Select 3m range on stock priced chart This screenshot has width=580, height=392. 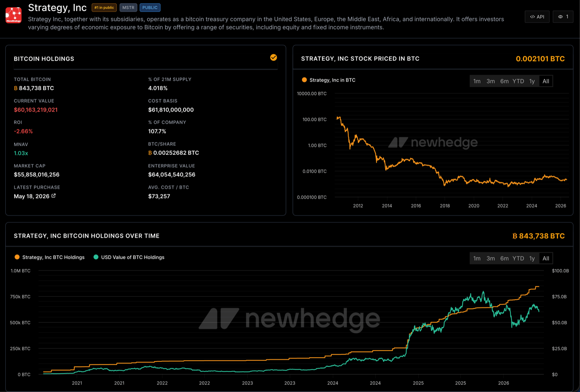[x=490, y=81]
